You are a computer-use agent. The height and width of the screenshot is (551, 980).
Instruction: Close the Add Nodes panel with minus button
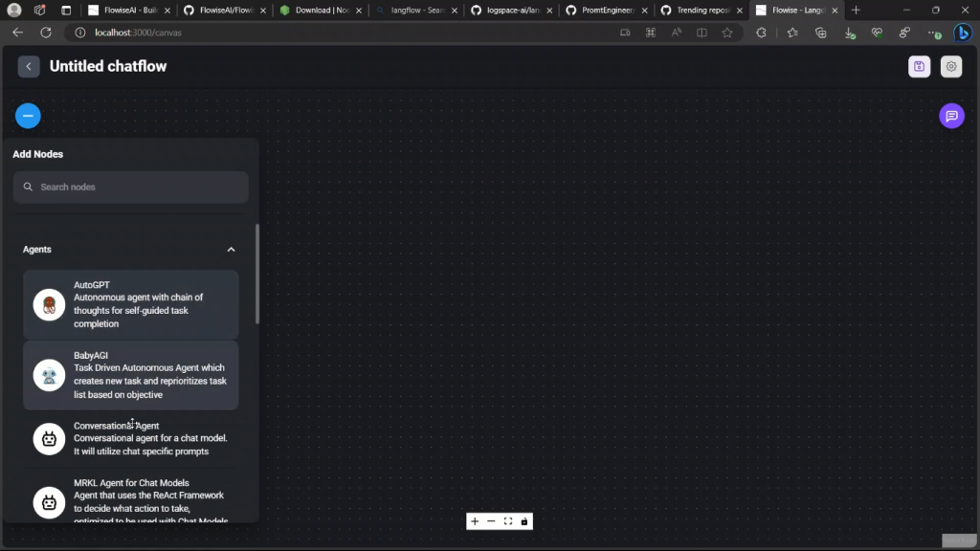28,116
